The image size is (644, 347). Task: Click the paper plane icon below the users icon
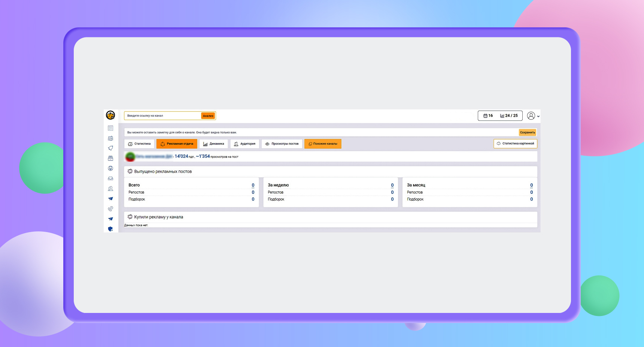click(x=110, y=199)
